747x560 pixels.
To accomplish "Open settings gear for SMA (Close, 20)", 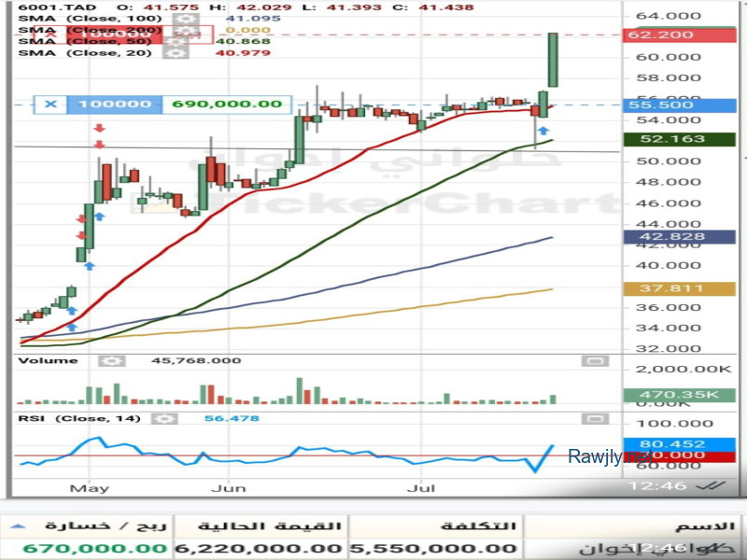I will click(173, 54).
